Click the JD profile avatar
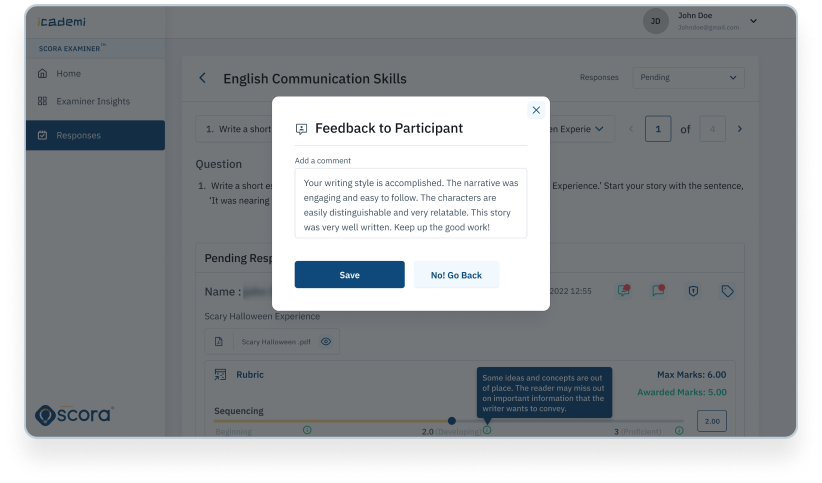Screen dimensions: 822x483 click(656, 21)
